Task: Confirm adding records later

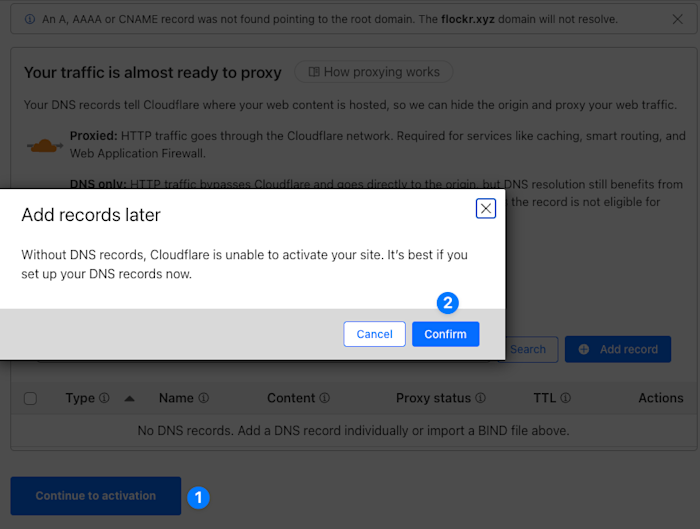Action: (x=446, y=334)
